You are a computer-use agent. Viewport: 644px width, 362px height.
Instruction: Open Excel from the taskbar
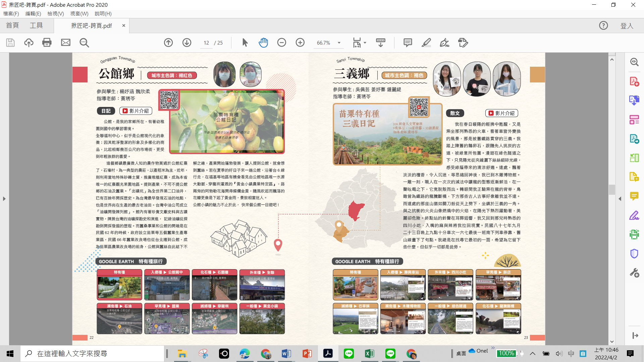(x=369, y=354)
